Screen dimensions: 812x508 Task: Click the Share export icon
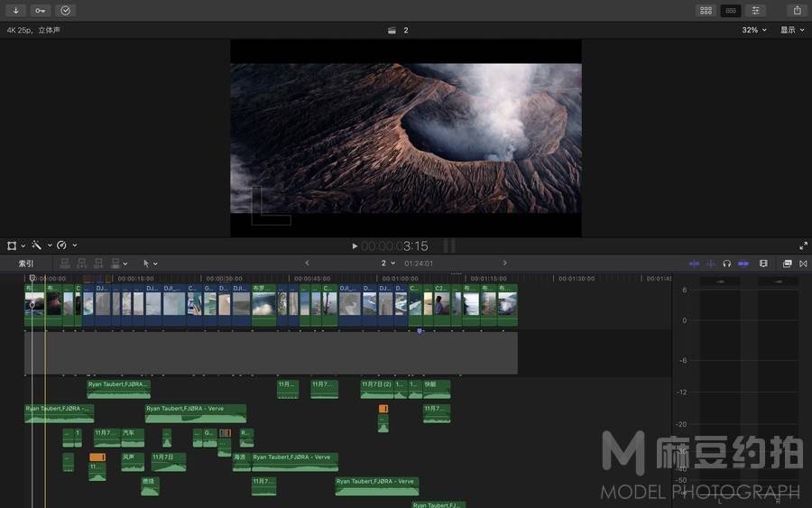[x=797, y=10]
